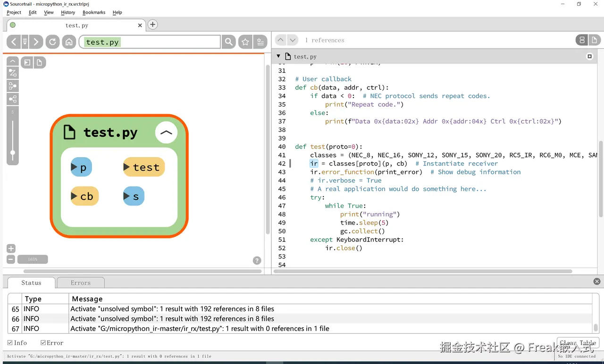Toggle the Info checkbox filter
Image resolution: width=604 pixels, height=364 pixels.
point(10,343)
